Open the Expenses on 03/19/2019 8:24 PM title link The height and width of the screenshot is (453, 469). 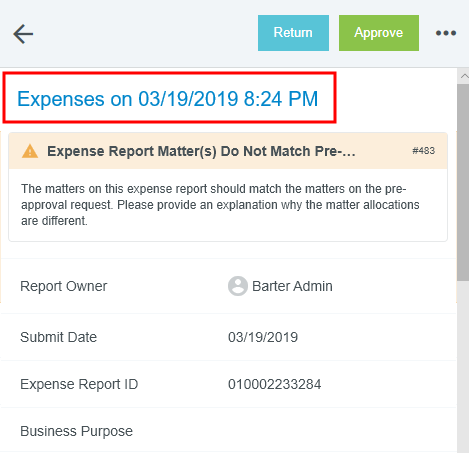[x=168, y=99]
